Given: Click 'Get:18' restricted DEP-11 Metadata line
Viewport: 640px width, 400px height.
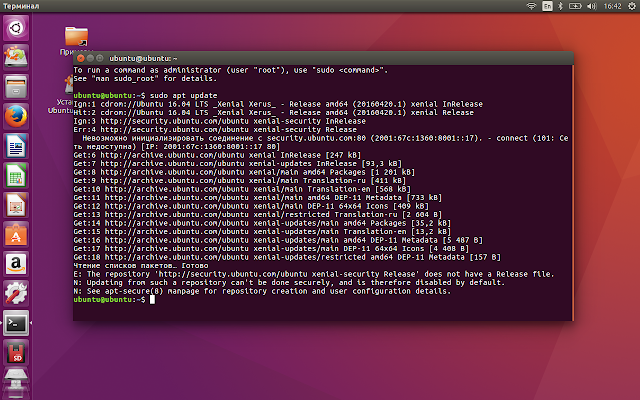Looking at the screenshot, I should coord(287,257).
